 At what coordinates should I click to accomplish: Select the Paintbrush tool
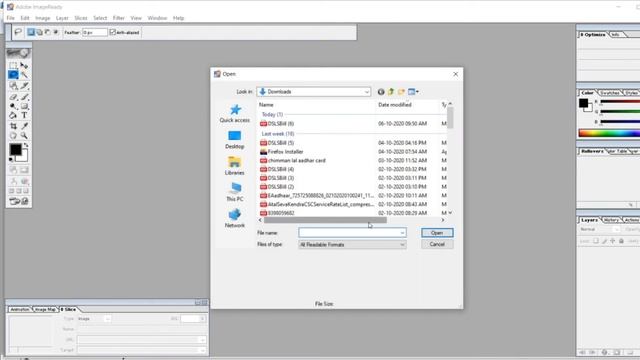pos(24,97)
